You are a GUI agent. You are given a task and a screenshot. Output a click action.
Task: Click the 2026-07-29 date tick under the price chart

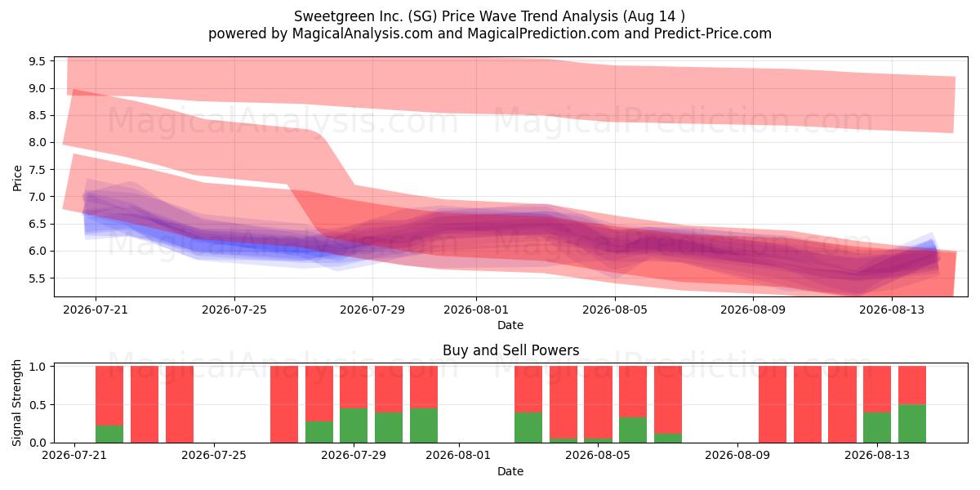(x=372, y=310)
